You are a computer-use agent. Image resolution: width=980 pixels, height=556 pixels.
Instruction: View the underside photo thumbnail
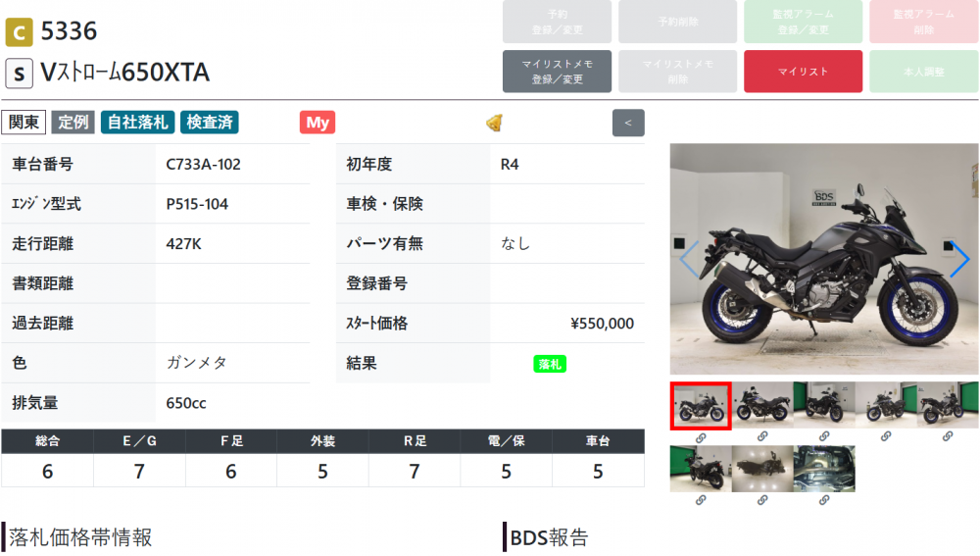tap(762, 469)
